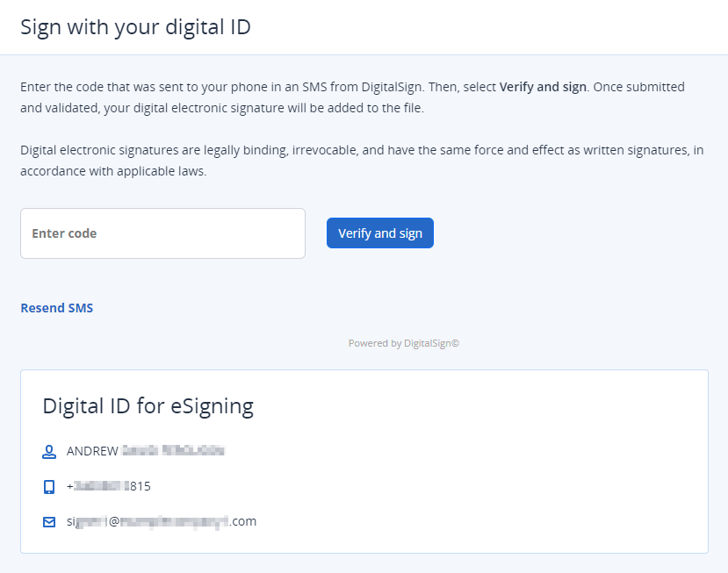Click the person icon beside ANDREW
The image size is (728, 573).
[49, 452]
